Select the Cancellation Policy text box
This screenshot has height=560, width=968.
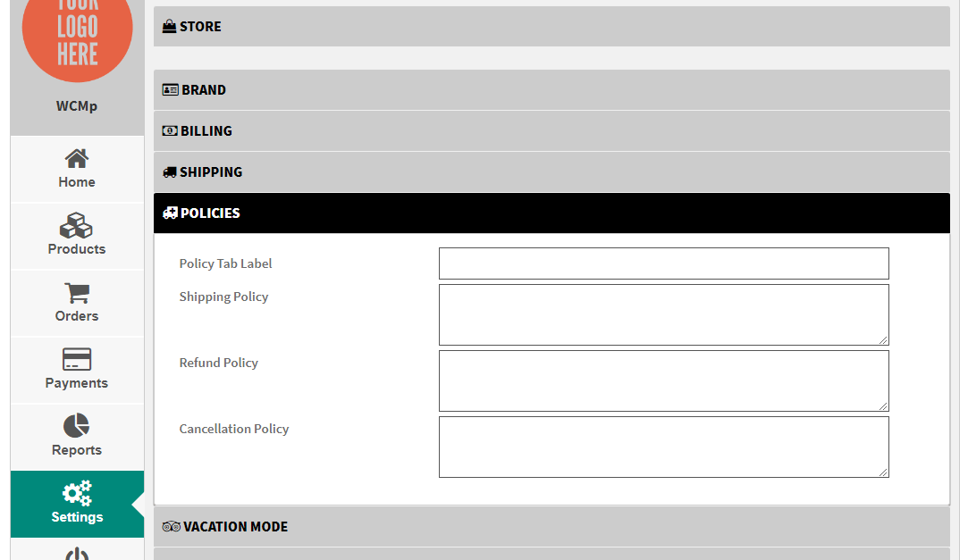coord(663,447)
